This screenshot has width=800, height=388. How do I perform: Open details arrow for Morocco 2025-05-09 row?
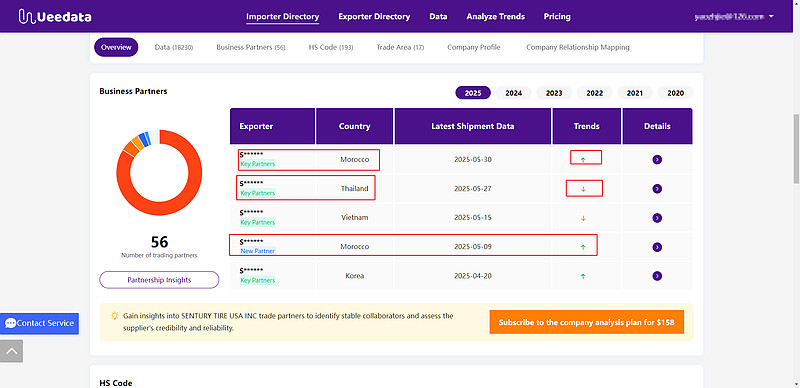coord(657,247)
